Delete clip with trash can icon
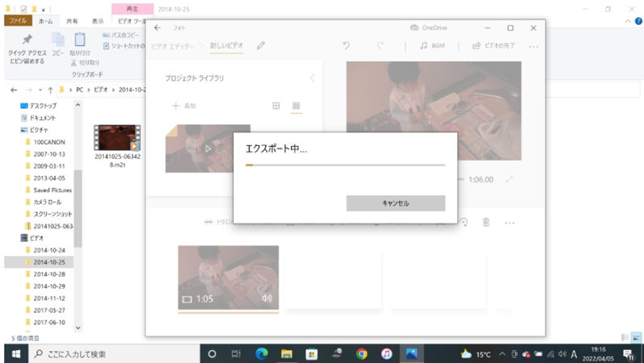 click(486, 223)
